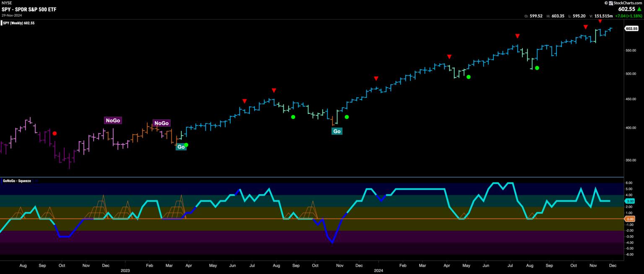This screenshot has width=644, height=274.
Task: Select the 3.00 oscillator value tag
Action: click(630, 201)
